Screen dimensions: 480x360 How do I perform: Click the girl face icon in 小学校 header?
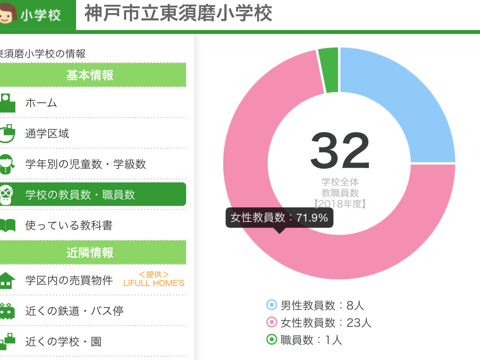[7, 13]
